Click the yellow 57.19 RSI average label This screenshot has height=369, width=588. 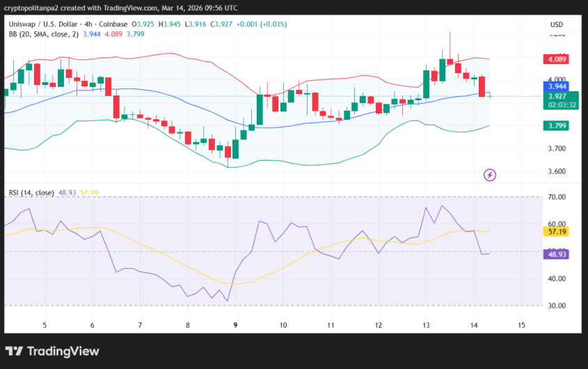[x=557, y=232]
